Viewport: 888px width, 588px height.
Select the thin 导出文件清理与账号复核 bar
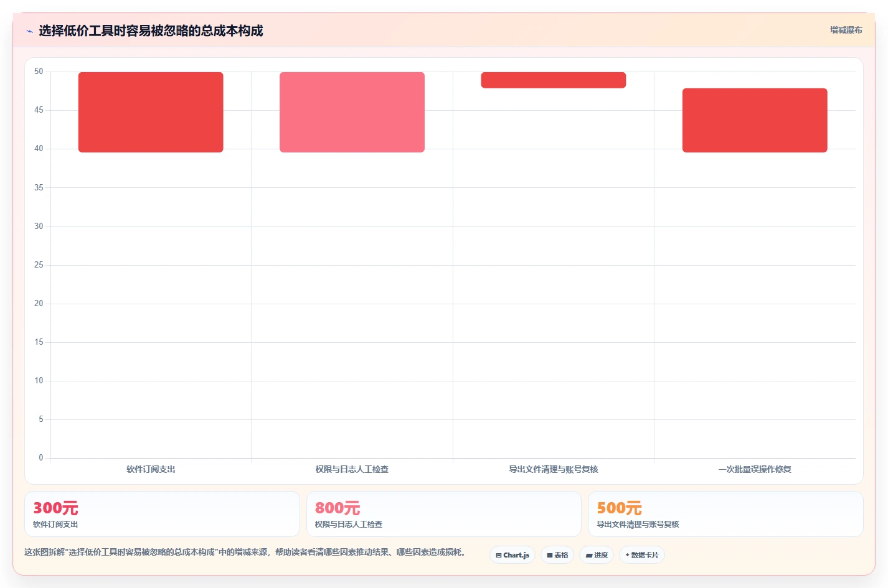coord(554,80)
